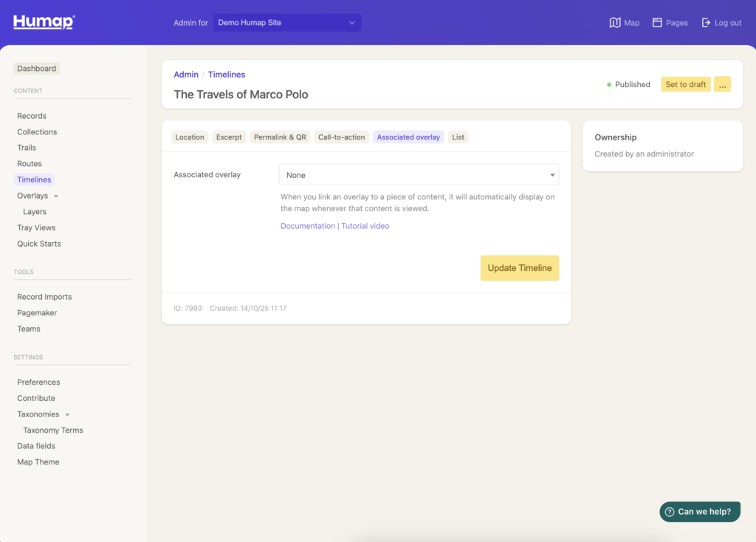This screenshot has height=542, width=756.
Task: Open the Admin for site selector
Action: click(x=287, y=23)
